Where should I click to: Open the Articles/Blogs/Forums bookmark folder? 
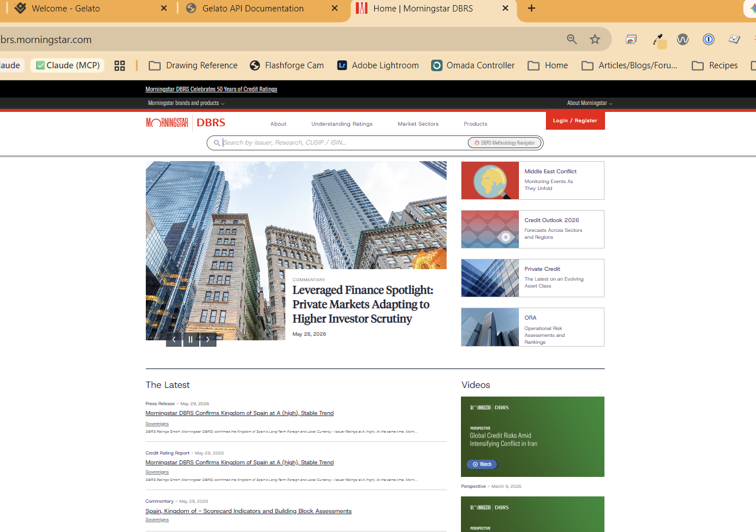pos(629,65)
